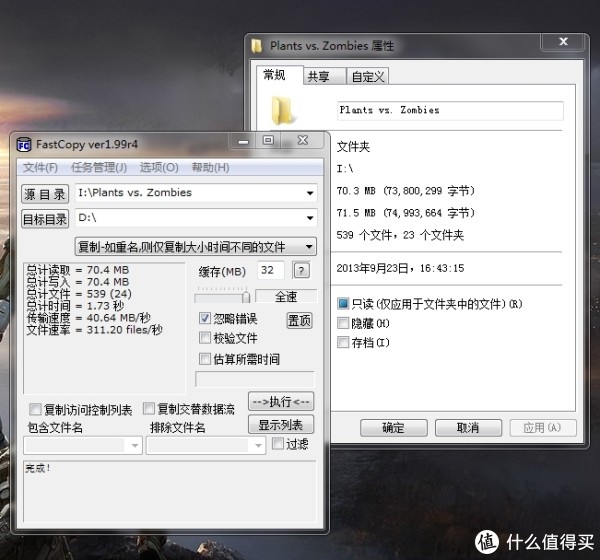Screen dimensions: 600x560
Task: Close the FastCopy window
Action: coord(303,140)
